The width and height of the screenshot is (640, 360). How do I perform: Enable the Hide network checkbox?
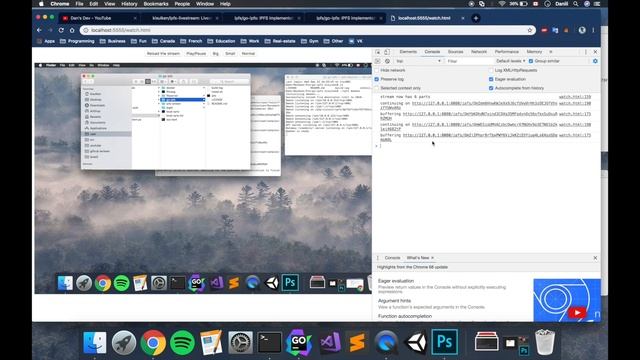[x=377, y=70]
